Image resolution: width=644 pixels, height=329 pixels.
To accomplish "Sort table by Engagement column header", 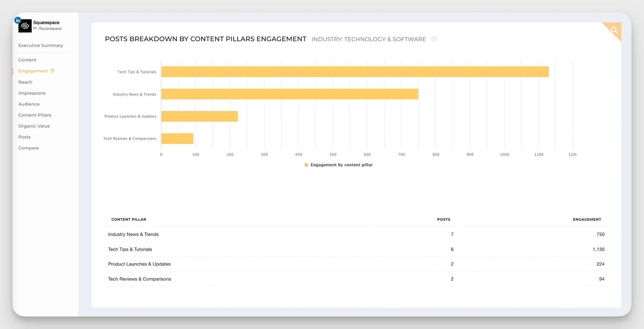I will pos(587,219).
